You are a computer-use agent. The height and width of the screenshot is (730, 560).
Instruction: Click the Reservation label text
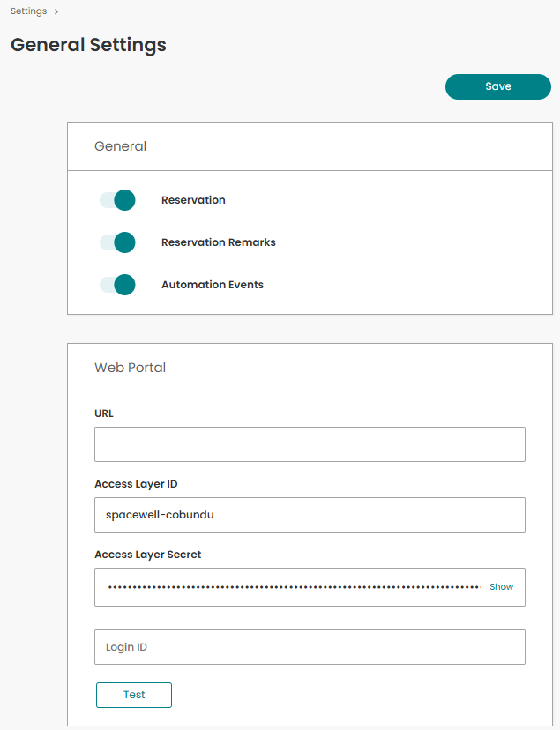coord(193,200)
